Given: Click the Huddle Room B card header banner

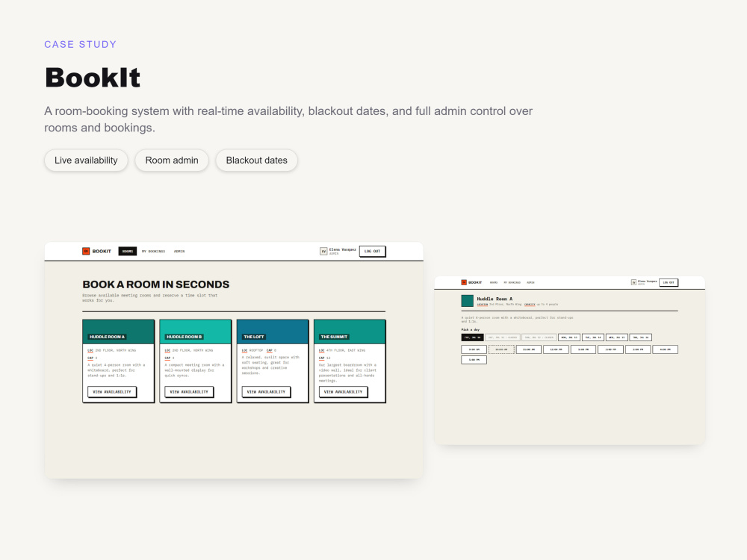Looking at the screenshot, I should 195,332.
